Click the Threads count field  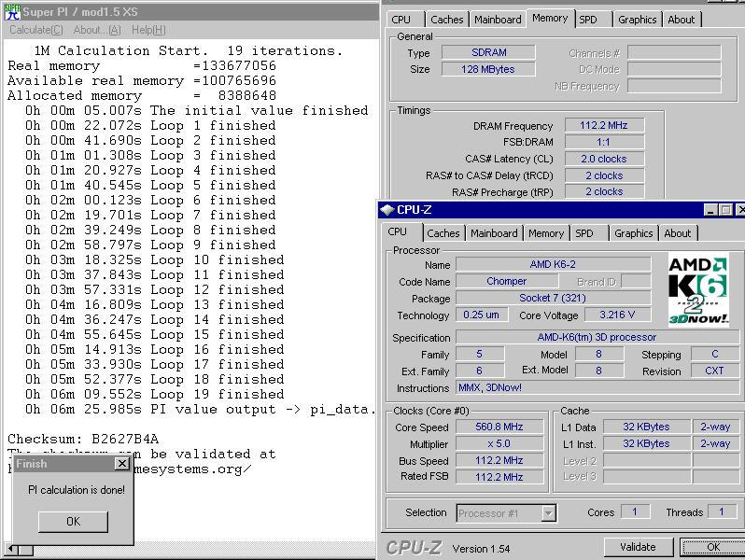pyautogui.click(x=722, y=511)
